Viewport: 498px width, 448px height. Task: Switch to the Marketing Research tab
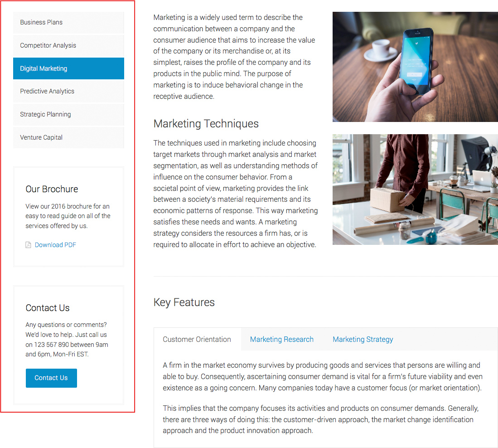coord(282,339)
